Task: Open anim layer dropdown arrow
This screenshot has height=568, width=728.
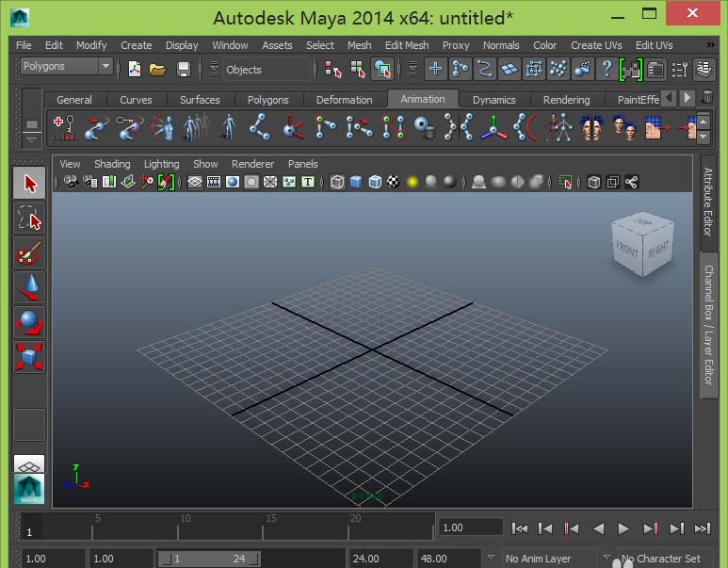Action: (492, 557)
